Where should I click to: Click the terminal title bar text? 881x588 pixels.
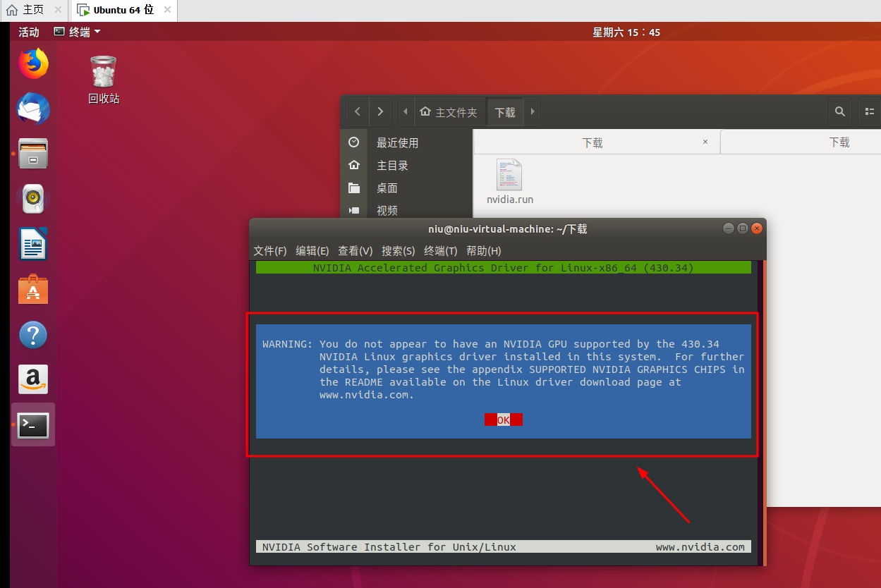508,229
